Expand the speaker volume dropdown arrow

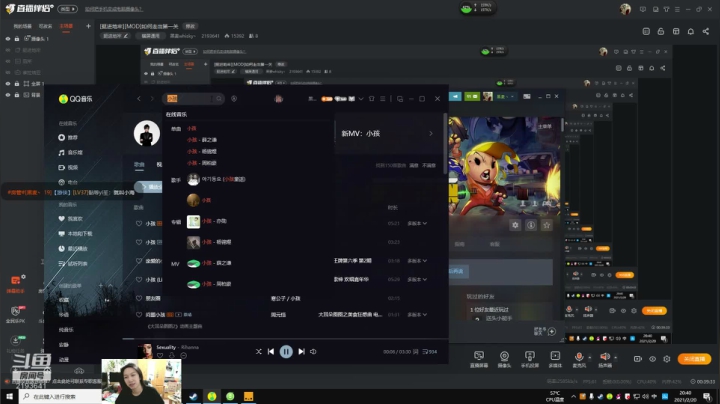click(616, 357)
